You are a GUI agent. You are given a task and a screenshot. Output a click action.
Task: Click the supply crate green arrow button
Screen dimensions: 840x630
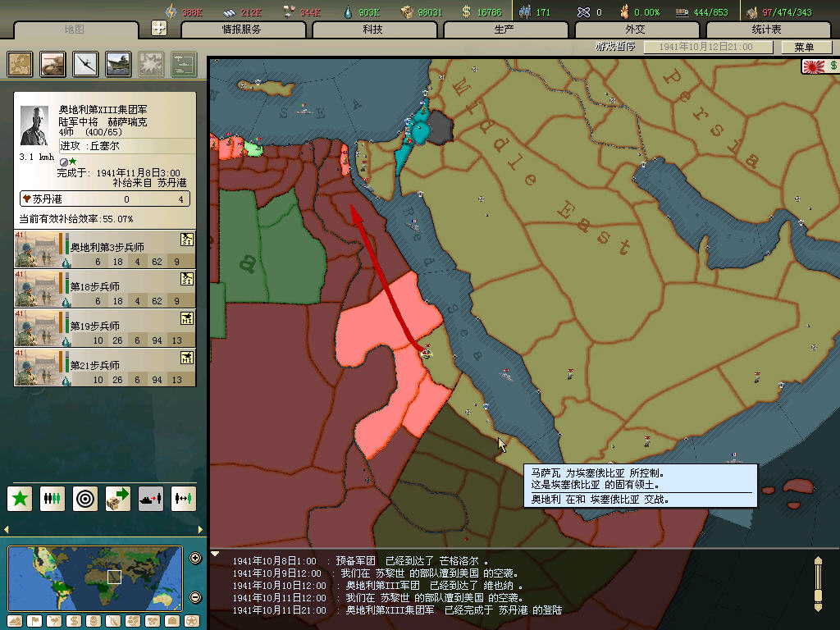click(118, 498)
